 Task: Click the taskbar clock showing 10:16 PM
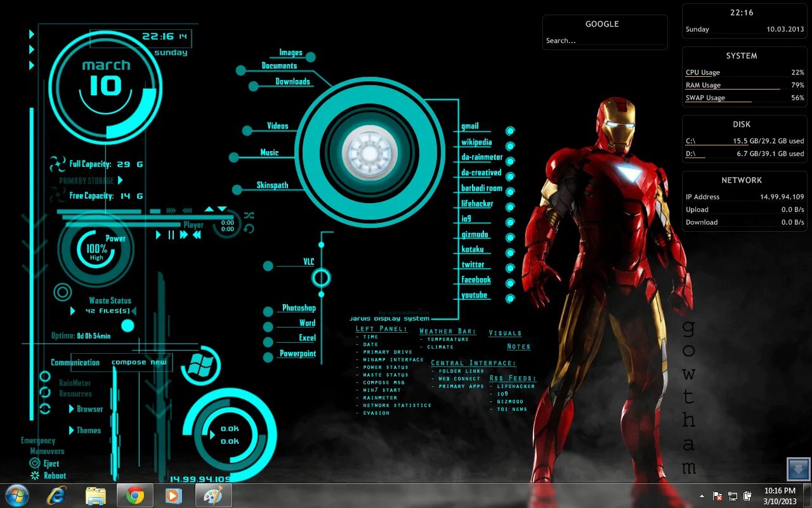click(780, 491)
